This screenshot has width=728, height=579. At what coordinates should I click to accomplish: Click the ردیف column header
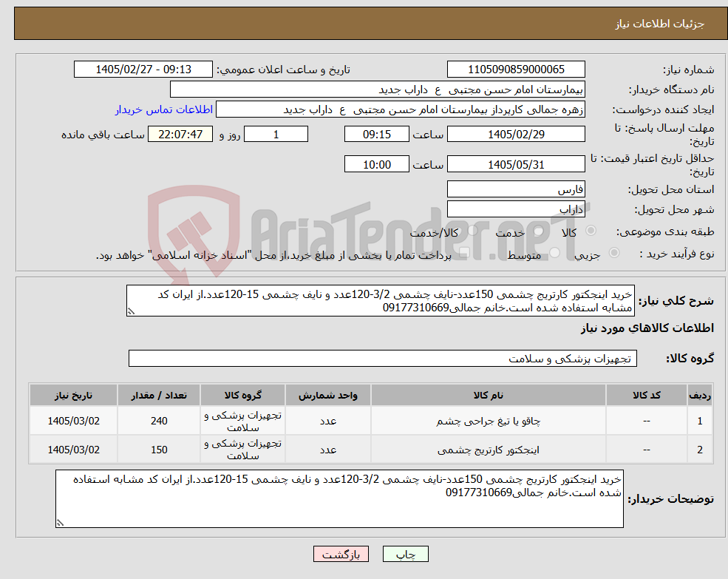[x=700, y=395]
